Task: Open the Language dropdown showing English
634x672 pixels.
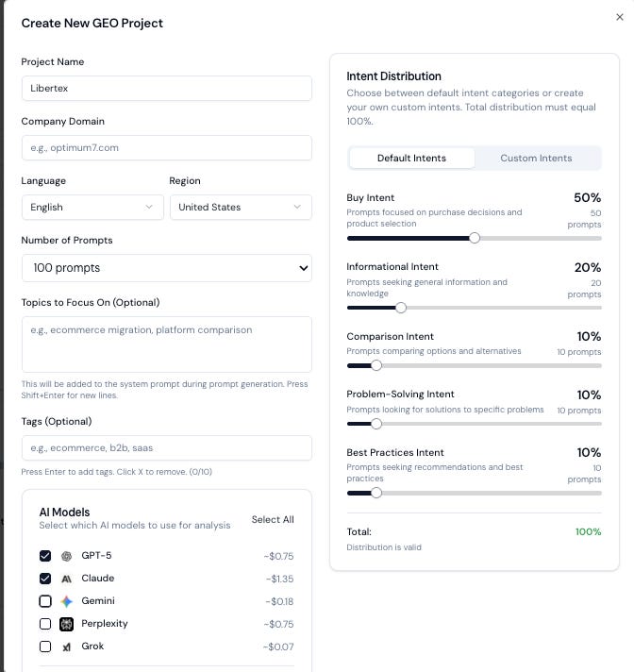Action: (92, 208)
